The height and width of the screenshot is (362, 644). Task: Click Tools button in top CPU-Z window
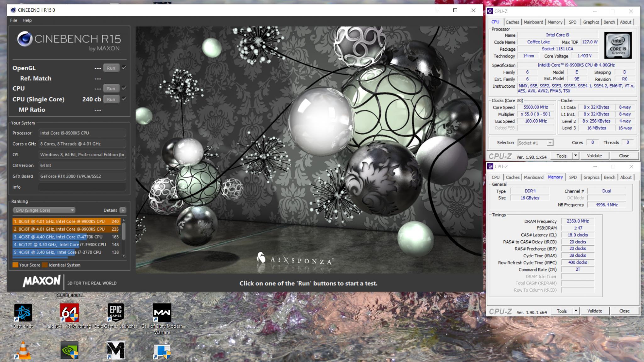[x=561, y=156]
